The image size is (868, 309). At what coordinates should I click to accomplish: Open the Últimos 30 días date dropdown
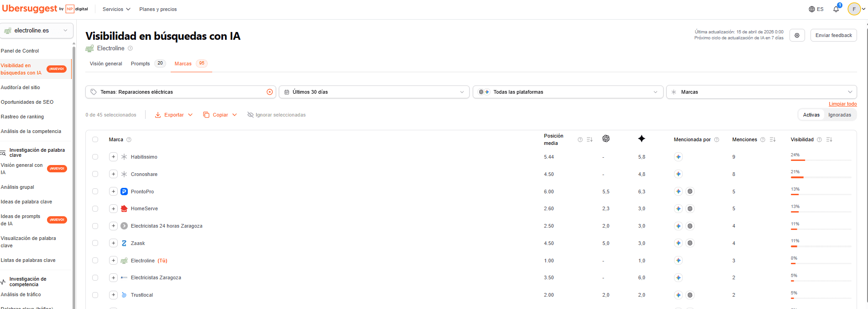(374, 92)
